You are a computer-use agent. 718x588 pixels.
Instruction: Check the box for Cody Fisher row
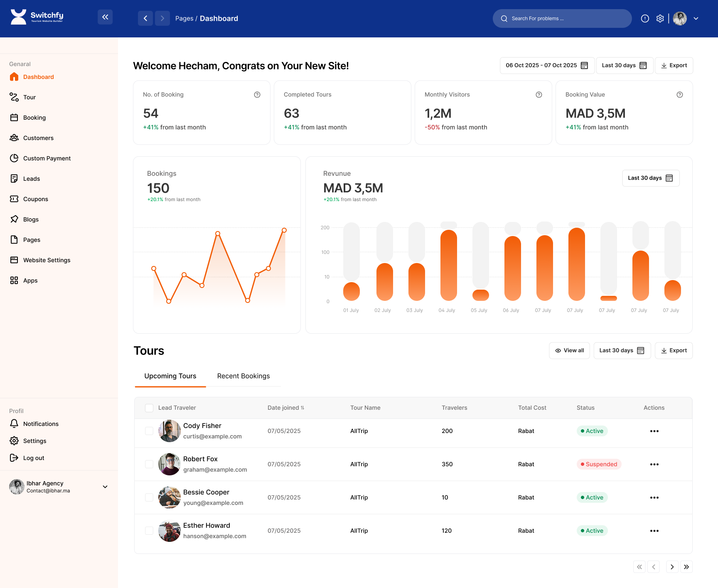point(149,431)
